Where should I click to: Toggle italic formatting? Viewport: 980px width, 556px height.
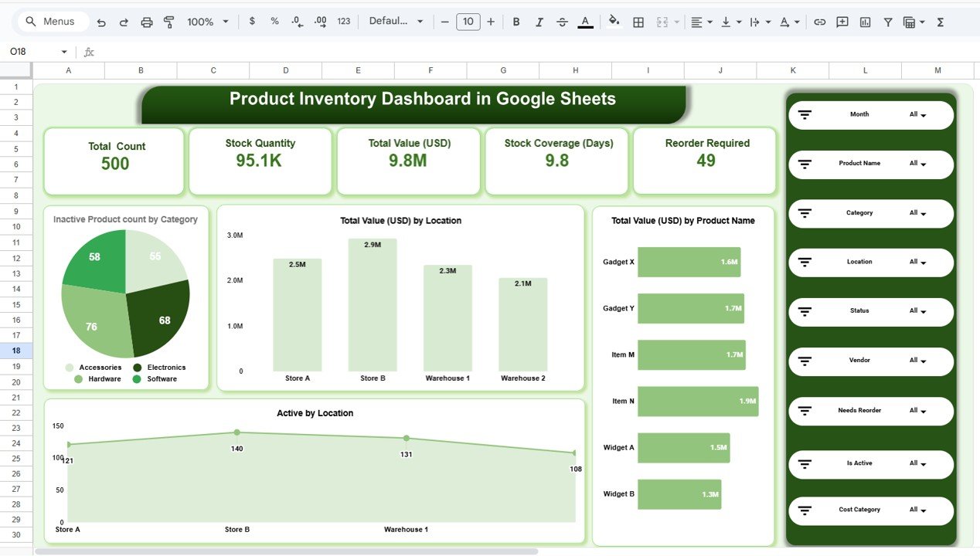[x=539, y=22]
